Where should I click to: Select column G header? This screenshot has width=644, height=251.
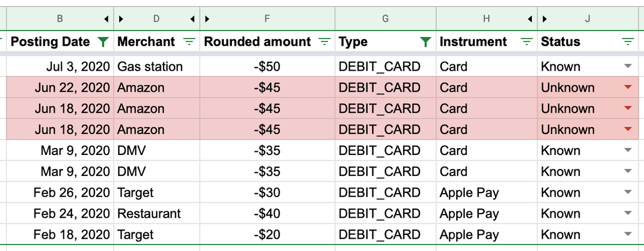pyautogui.click(x=385, y=19)
